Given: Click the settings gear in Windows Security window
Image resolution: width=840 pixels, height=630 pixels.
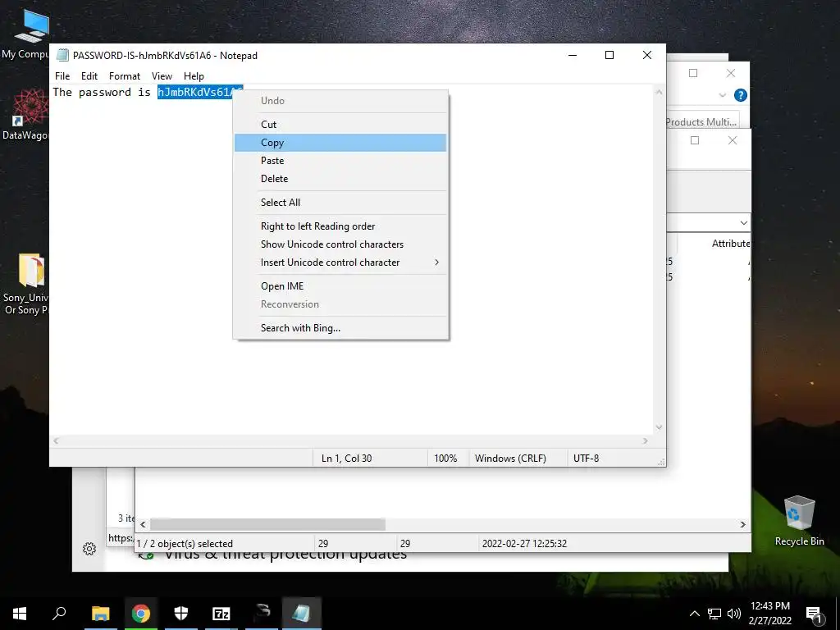Looking at the screenshot, I should click(x=89, y=549).
